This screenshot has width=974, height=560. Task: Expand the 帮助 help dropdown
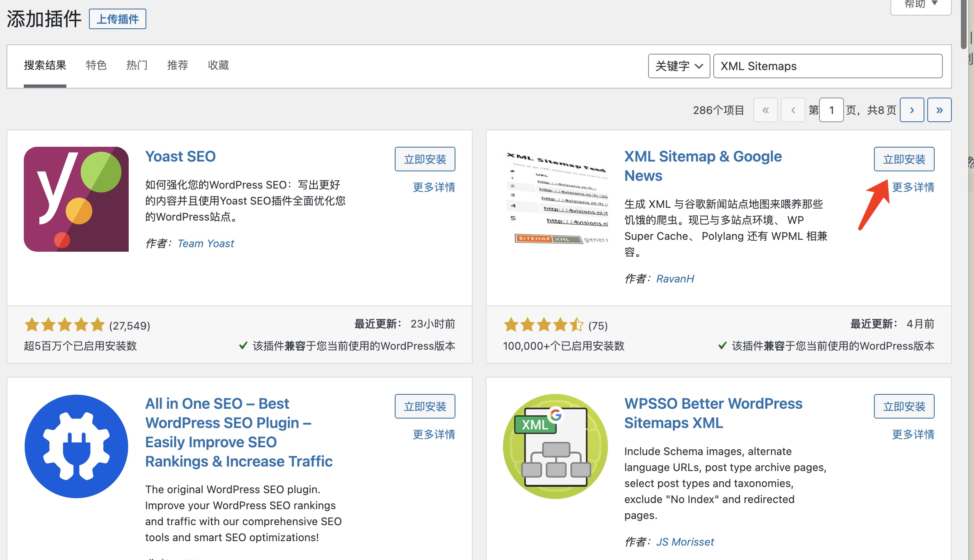(921, 6)
